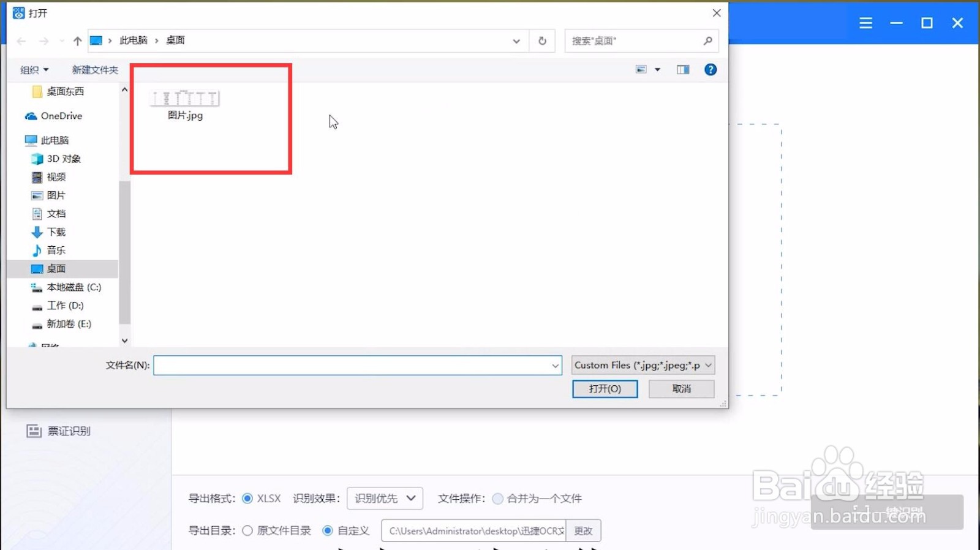Open the view options dropdown arrow
Viewport: 980px width, 550px height.
[658, 70]
